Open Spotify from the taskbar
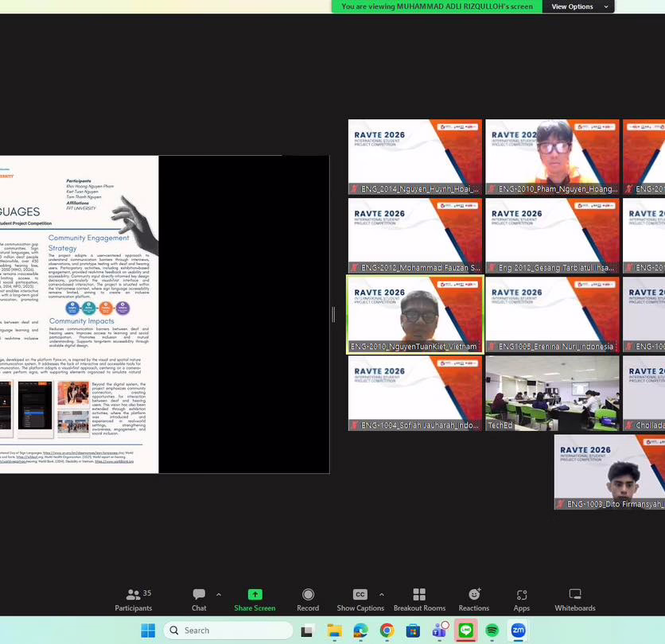665x644 pixels. click(x=492, y=630)
